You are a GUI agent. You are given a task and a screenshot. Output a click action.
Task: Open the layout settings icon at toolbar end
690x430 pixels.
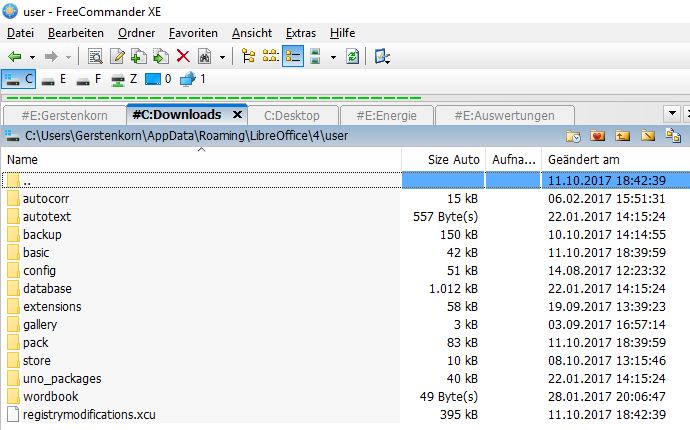pyautogui.click(x=382, y=57)
